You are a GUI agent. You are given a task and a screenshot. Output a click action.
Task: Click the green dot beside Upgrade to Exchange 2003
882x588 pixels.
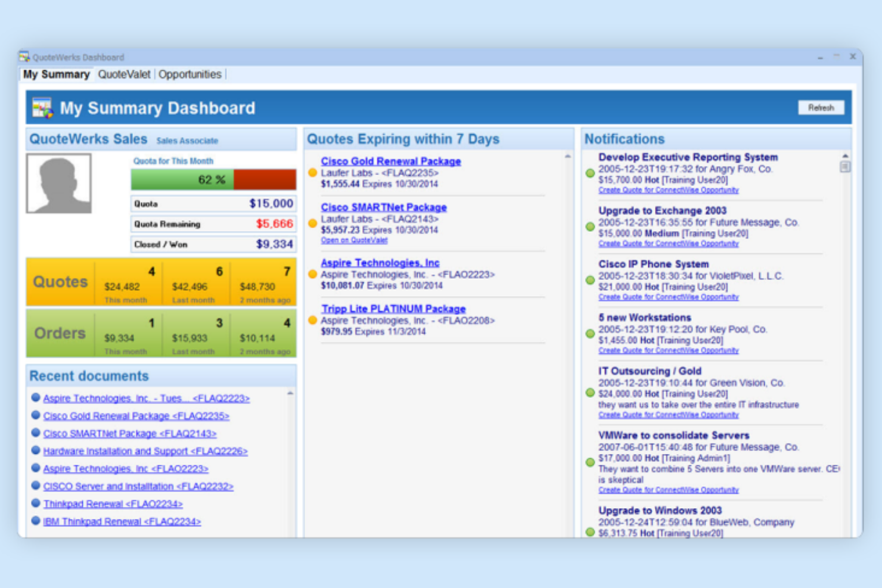click(590, 227)
